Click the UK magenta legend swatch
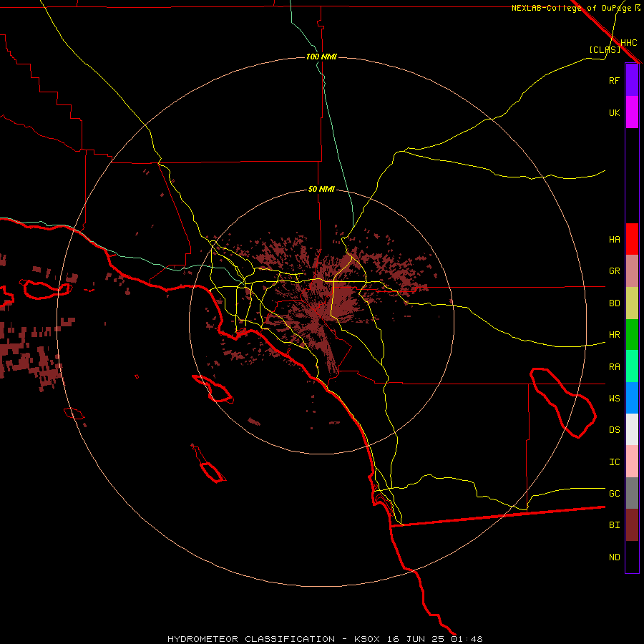The width and height of the screenshot is (644, 644). [632, 112]
